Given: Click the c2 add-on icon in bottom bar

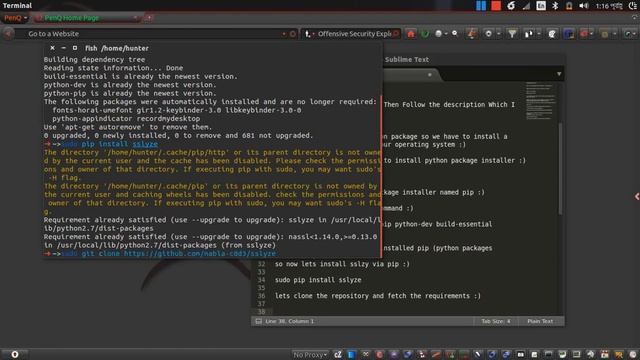Looking at the screenshot, I should 338,355.
